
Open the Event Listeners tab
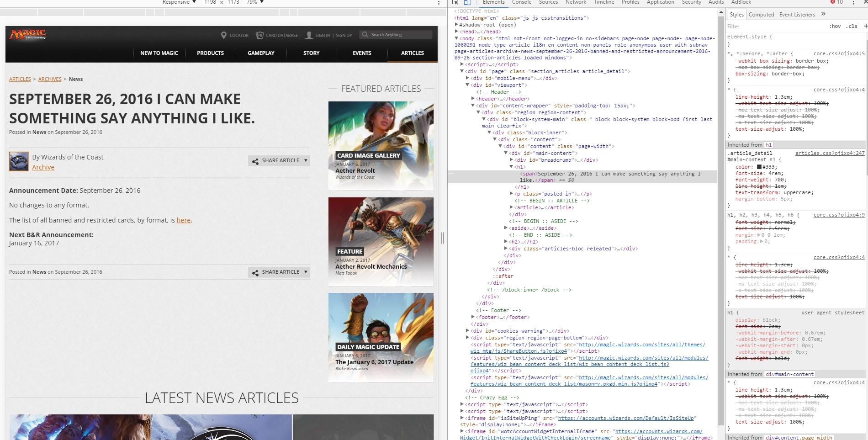tap(797, 15)
